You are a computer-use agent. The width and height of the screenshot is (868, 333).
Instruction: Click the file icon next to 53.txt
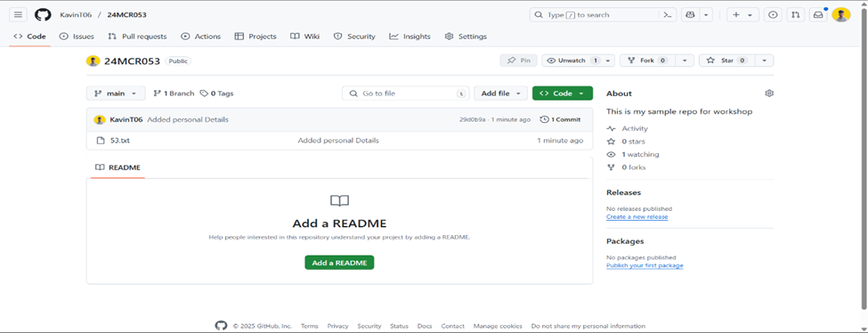pyautogui.click(x=101, y=141)
